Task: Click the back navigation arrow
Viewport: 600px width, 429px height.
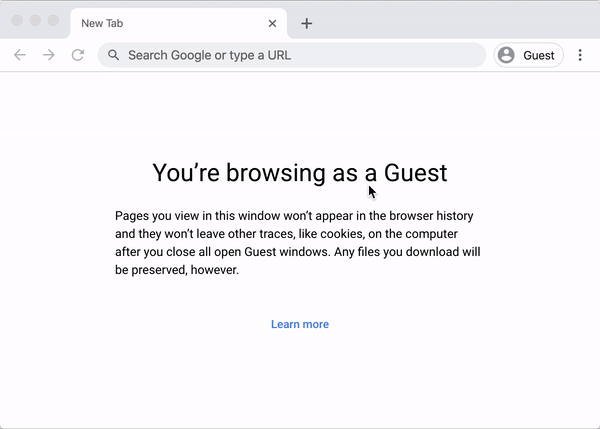Action: click(x=20, y=55)
